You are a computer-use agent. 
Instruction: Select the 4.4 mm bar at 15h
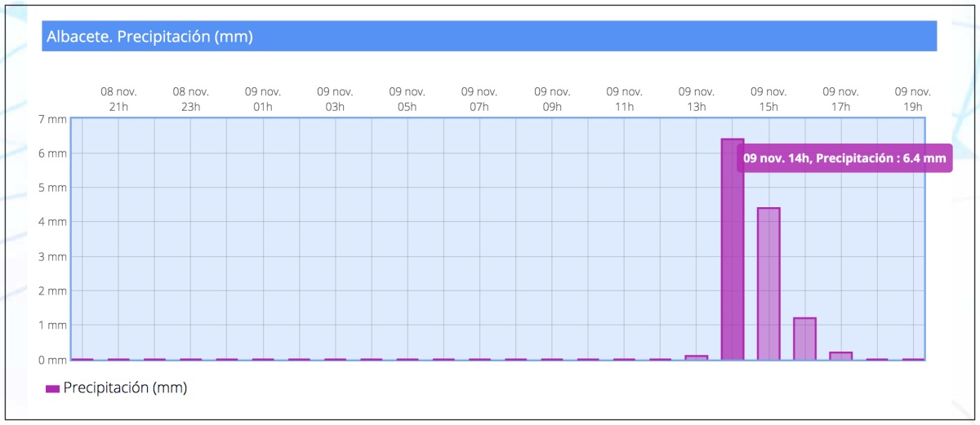[x=768, y=284]
